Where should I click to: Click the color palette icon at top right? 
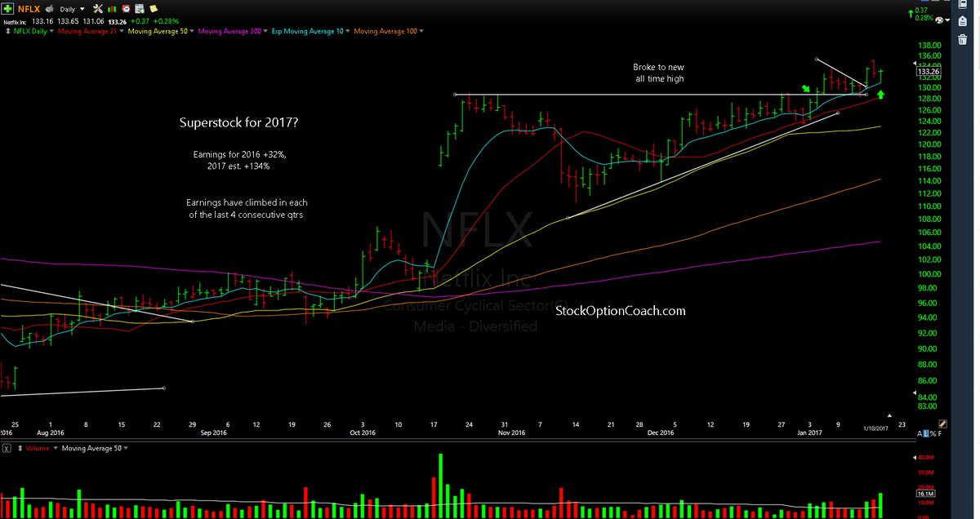click(939, 20)
